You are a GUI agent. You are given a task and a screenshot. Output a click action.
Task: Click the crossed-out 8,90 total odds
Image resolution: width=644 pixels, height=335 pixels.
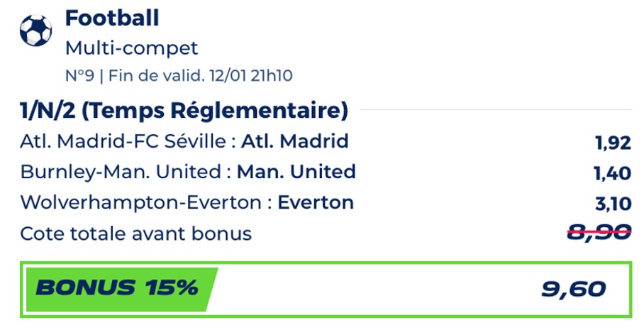[599, 234]
